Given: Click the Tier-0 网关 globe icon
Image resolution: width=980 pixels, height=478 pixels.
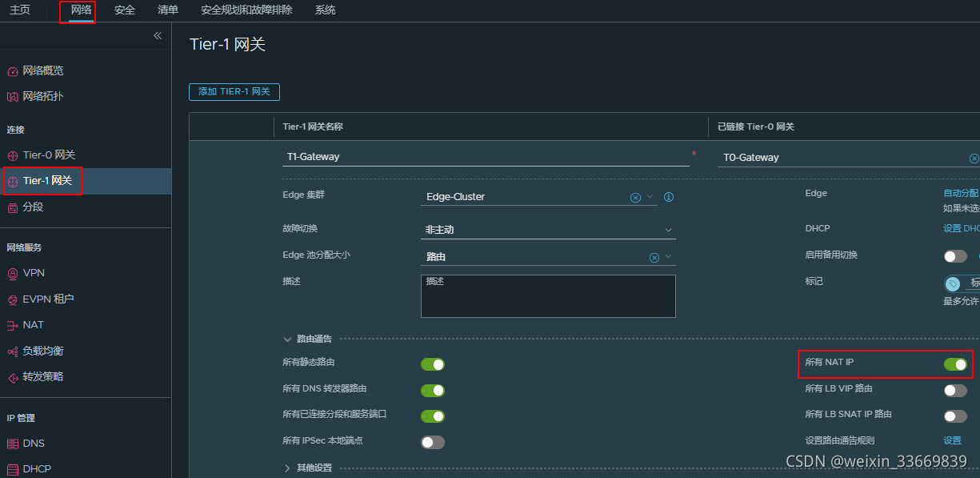Looking at the screenshot, I should tap(12, 155).
